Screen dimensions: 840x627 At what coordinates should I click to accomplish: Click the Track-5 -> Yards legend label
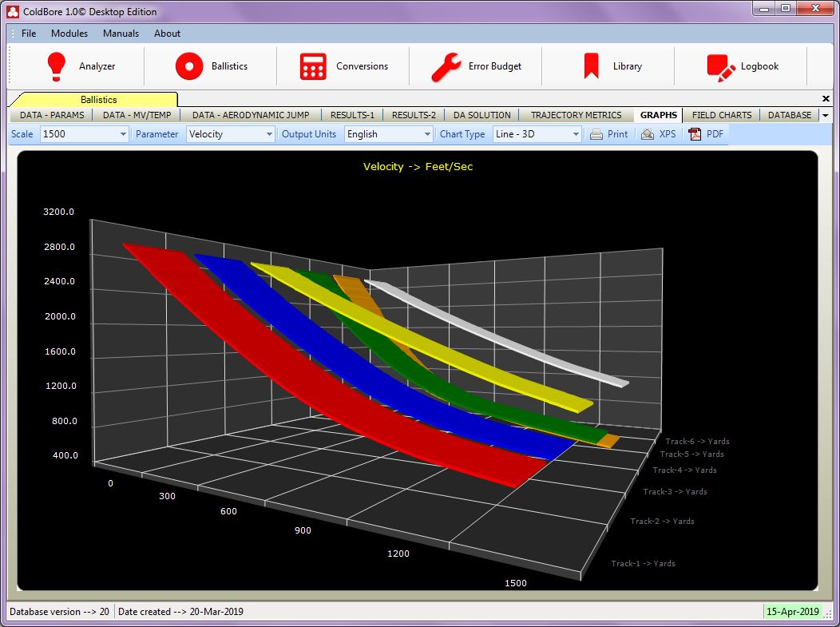click(x=691, y=454)
